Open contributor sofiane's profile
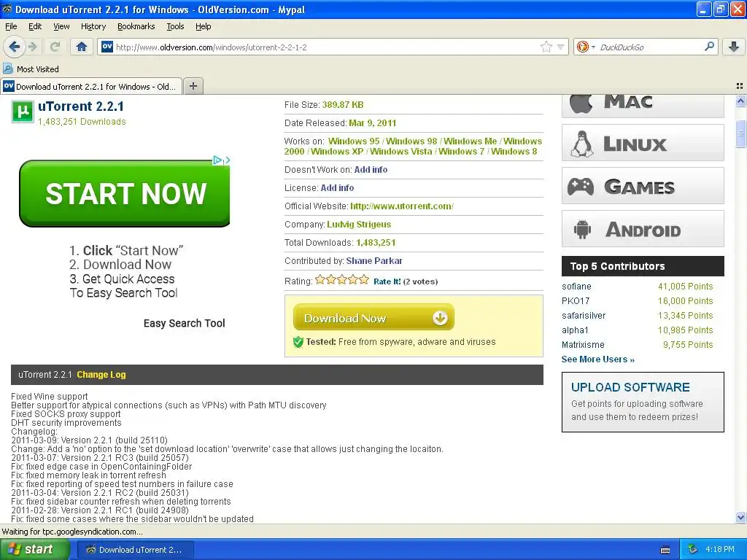 [x=576, y=287]
